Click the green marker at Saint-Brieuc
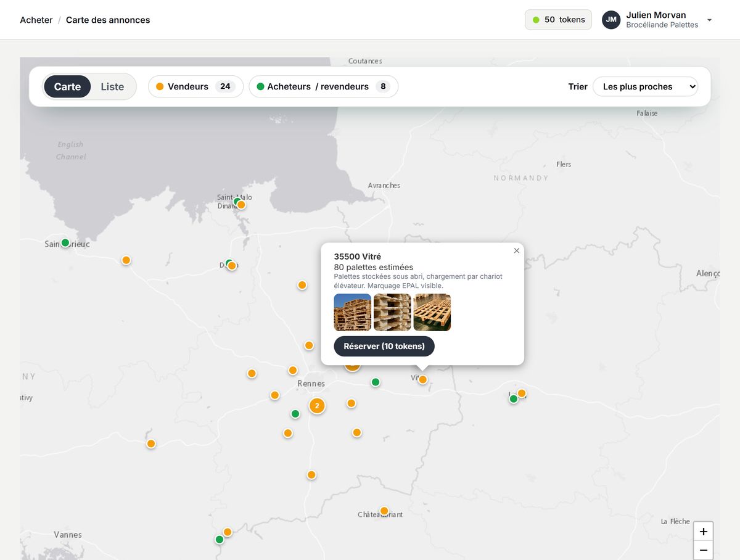Viewport: 740px width, 560px height. [65, 242]
